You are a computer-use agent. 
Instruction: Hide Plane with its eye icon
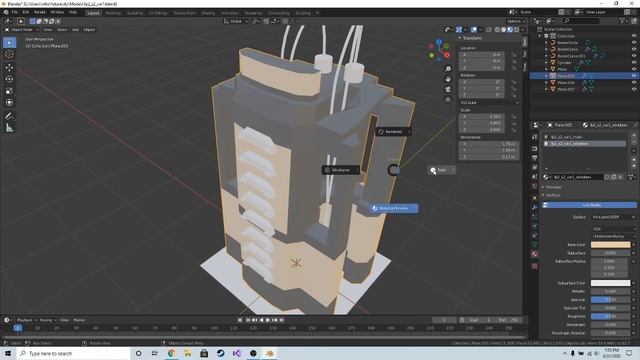click(x=634, y=69)
